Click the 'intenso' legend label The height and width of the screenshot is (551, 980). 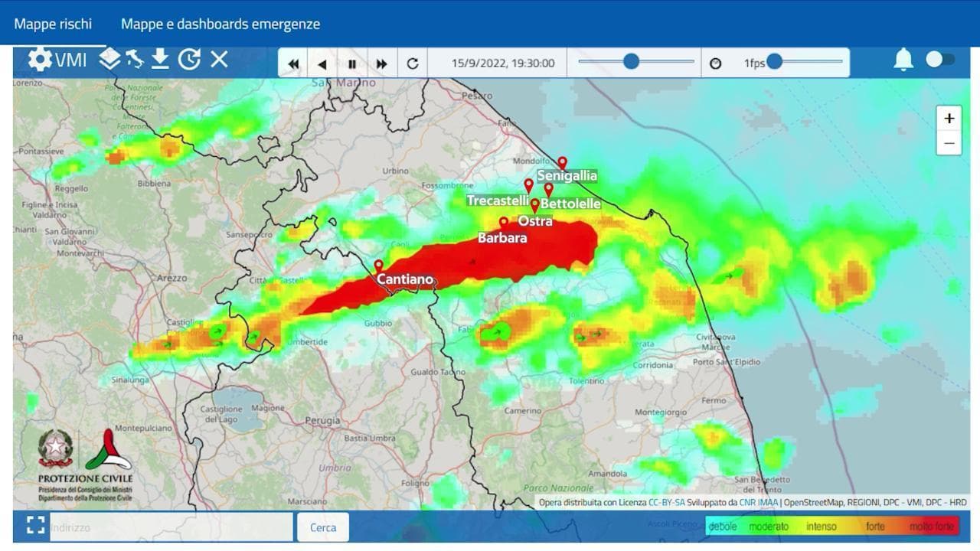pyautogui.click(x=821, y=527)
